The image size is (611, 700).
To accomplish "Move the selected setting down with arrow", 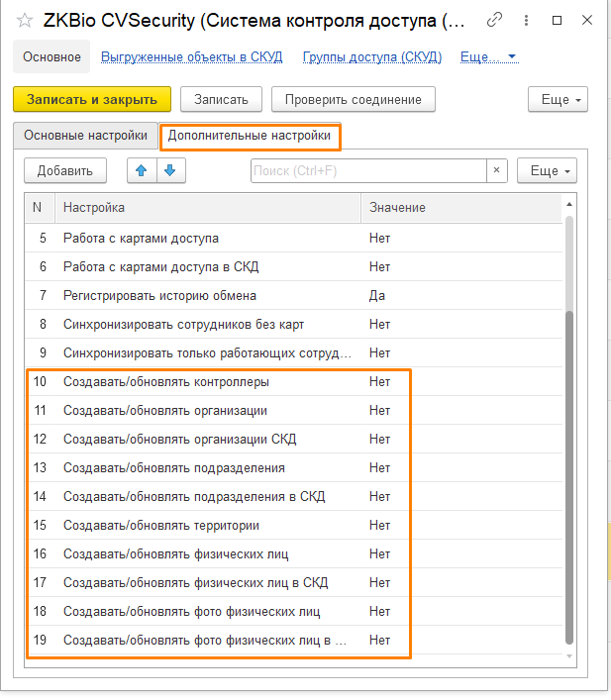I will [169, 170].
